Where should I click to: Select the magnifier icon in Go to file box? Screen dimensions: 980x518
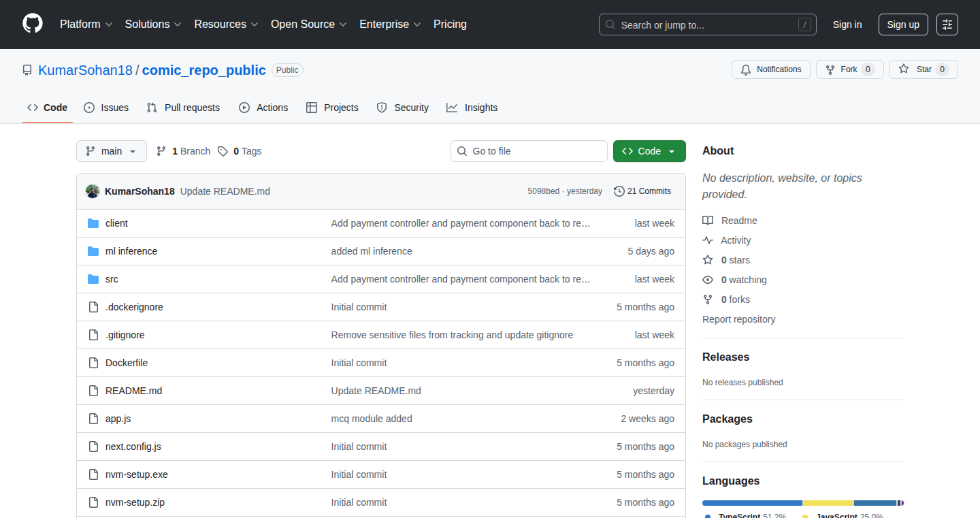pyautogui.click(x=462, y=151)
